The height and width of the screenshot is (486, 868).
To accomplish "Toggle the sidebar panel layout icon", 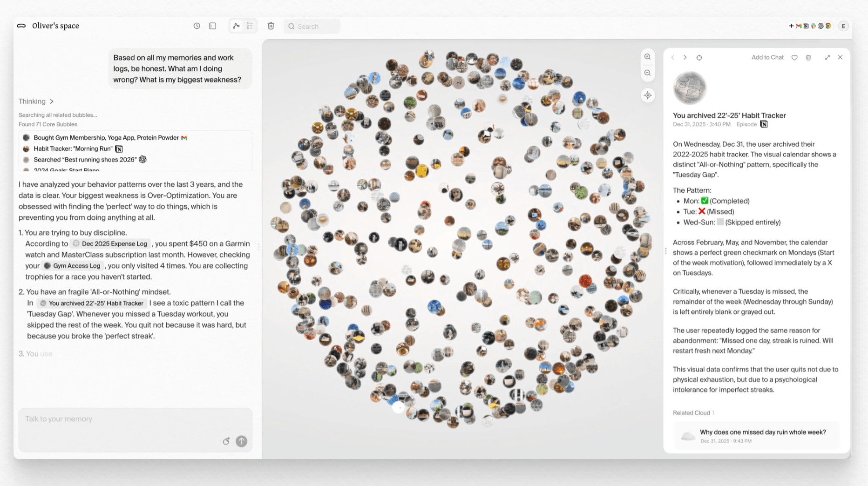I will pyautogui.click(x=212, y=26).
